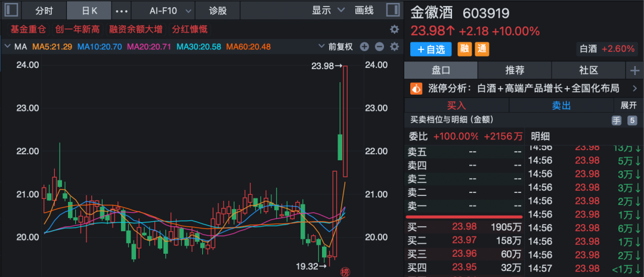
Task: Click the 融 margin trading badge
Action: 465,49
